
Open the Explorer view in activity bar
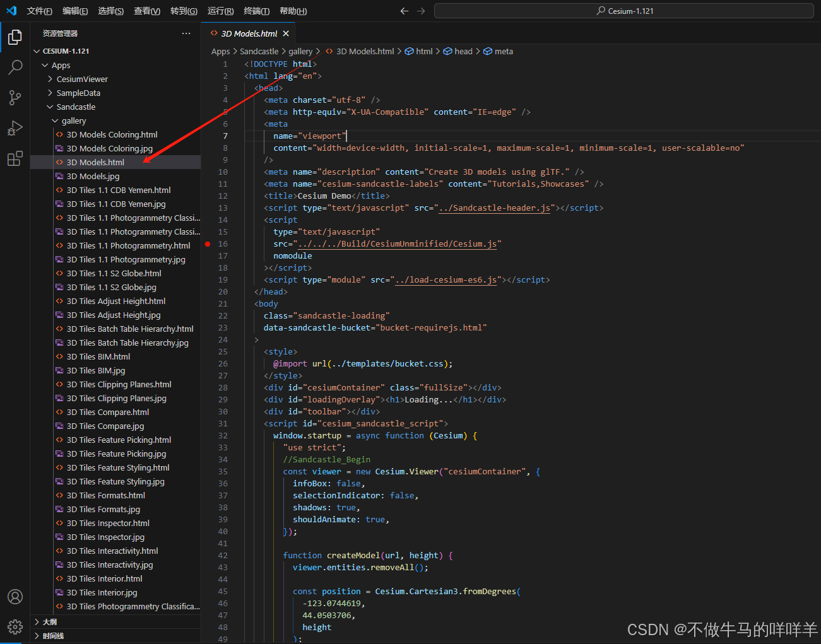tap(15, 37)
